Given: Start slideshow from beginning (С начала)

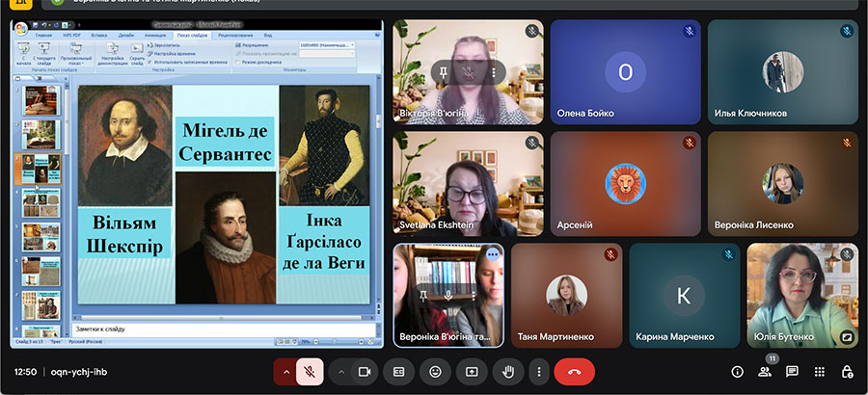Looking at the screenshot, I should click(x=23, y=54).
